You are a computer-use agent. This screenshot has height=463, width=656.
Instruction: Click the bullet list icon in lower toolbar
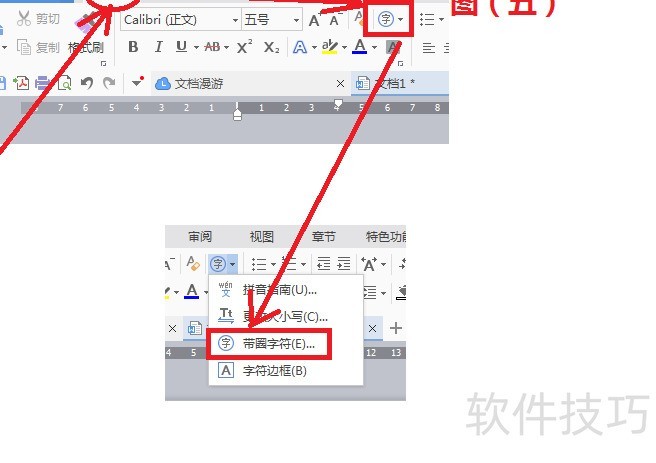click(259, 264)
